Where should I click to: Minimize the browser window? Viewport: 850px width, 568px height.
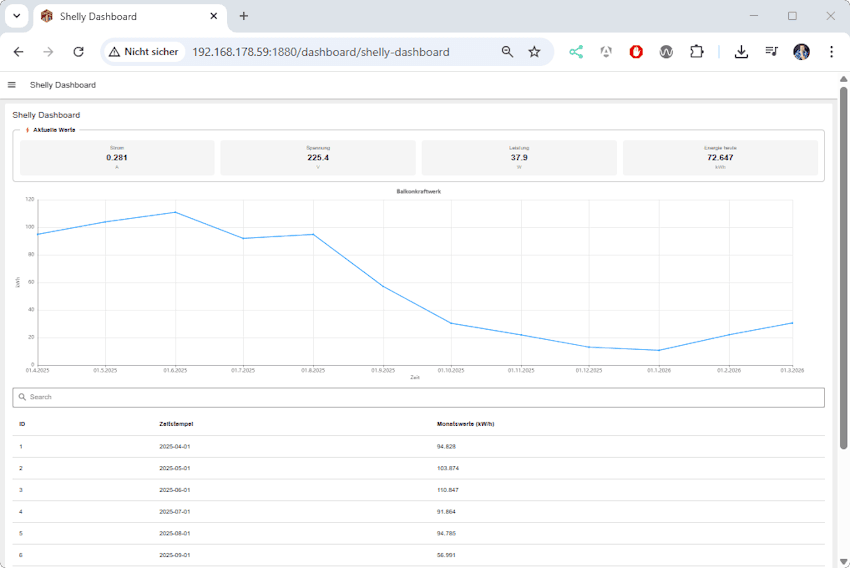click(754, 16)
